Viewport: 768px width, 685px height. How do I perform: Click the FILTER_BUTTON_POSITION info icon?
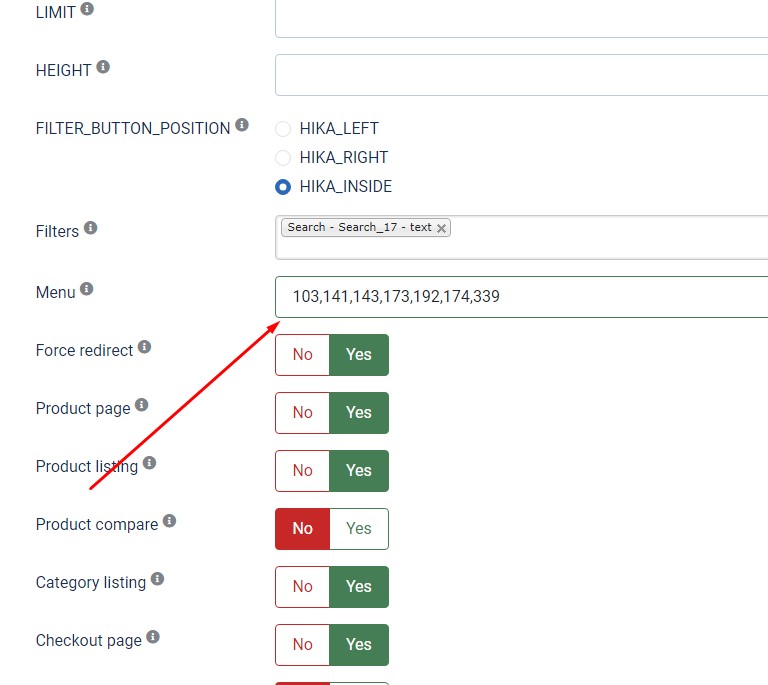point(241,126)
